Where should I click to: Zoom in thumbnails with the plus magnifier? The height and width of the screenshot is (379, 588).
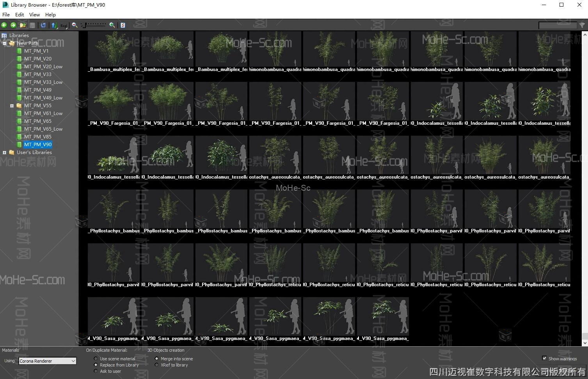(x=112, y=25)
